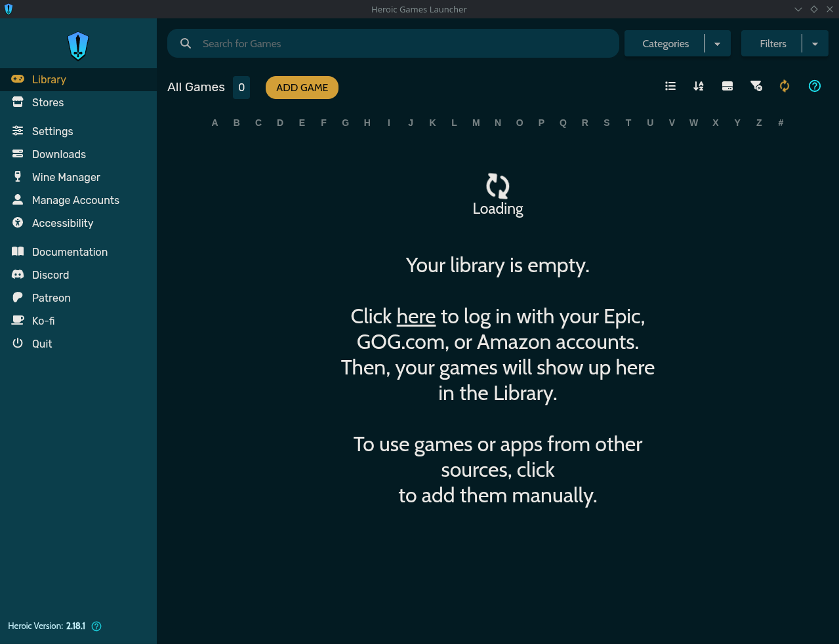Click the Quit power icon
The height and width of the screenshot is (644, 839).
click(x=18, y=343)
